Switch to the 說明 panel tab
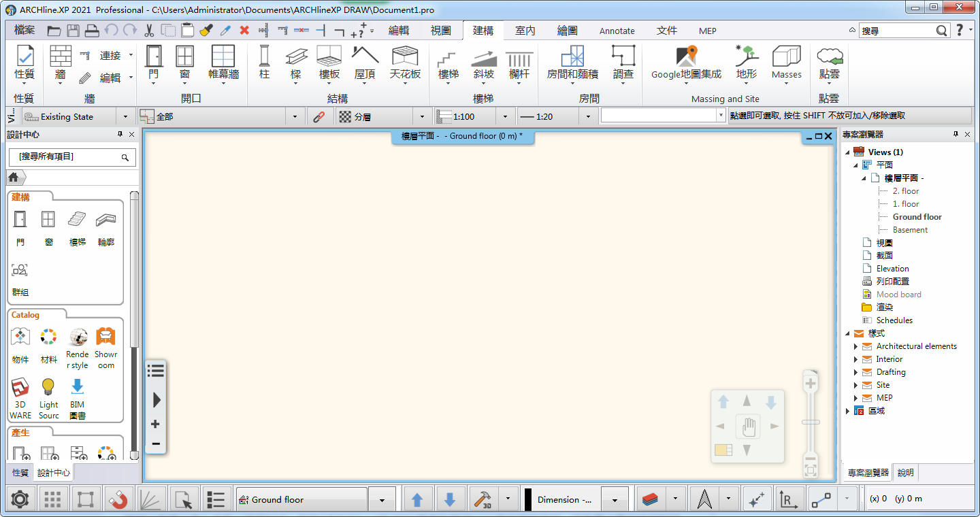The image size is (980, 517). 906,473
